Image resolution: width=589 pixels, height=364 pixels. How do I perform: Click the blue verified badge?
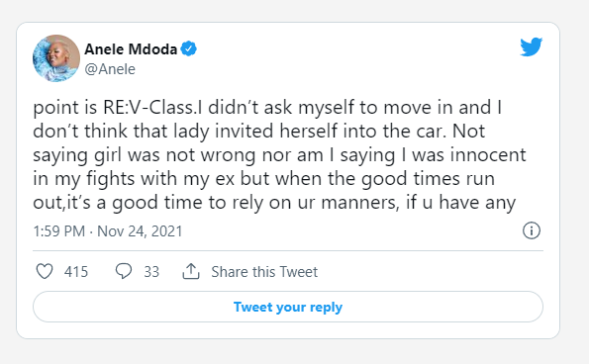tap(188, 48)
